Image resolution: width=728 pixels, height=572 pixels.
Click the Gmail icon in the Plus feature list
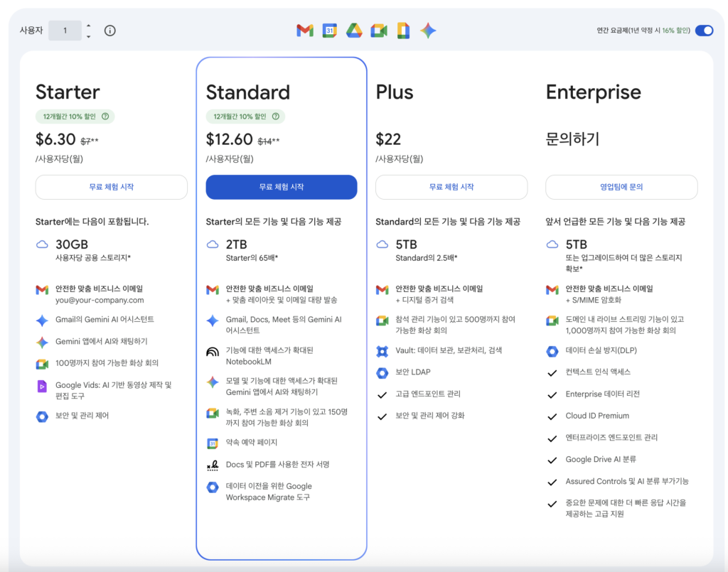click(x=382, y=290)
